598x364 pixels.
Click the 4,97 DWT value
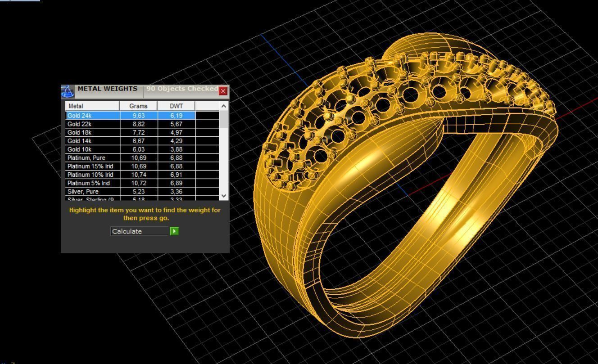(x=176, y=132)
